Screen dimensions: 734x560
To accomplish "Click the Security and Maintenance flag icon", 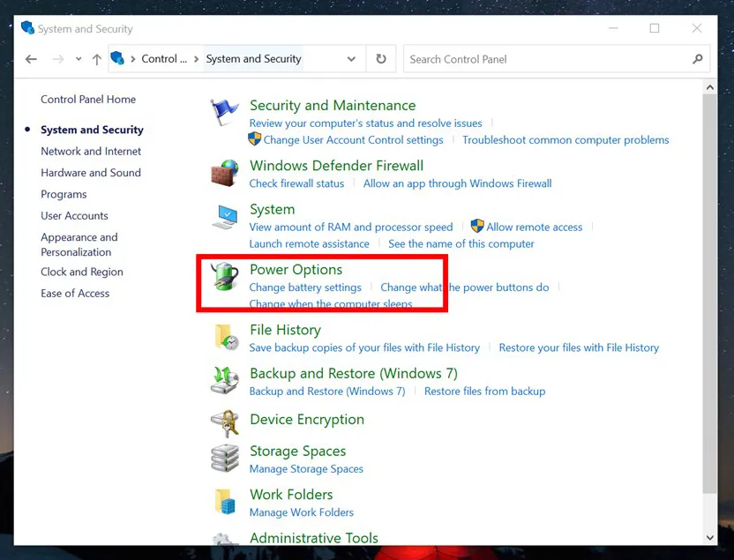I will click(225, 113).
